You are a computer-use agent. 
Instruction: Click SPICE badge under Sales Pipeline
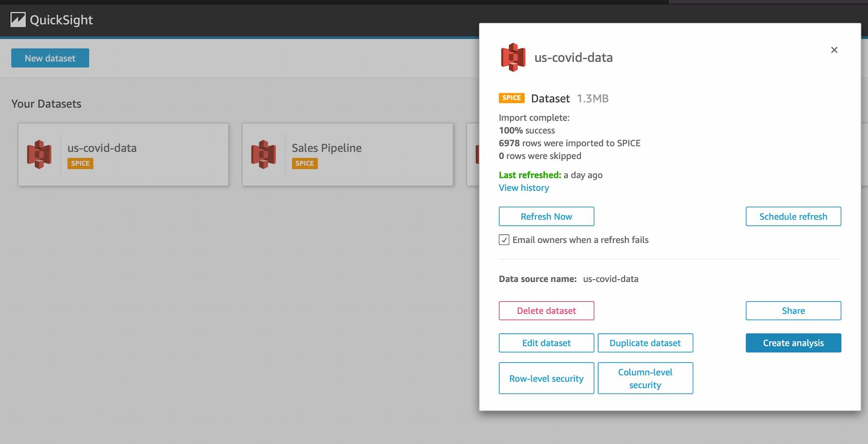304,164
